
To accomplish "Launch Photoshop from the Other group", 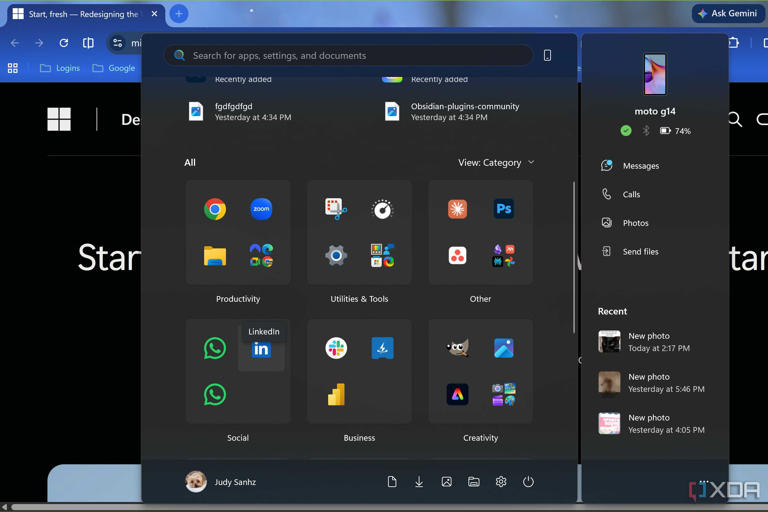I will tap(504, 209).
